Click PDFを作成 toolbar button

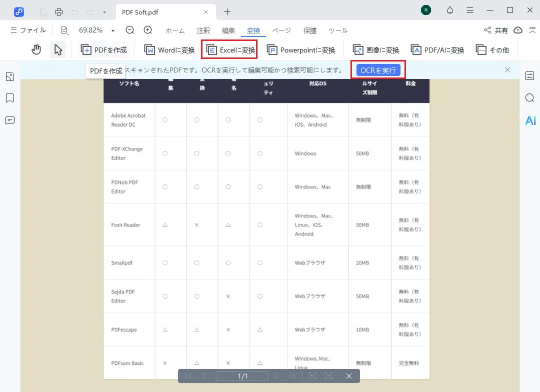click(x=103, y=50)
